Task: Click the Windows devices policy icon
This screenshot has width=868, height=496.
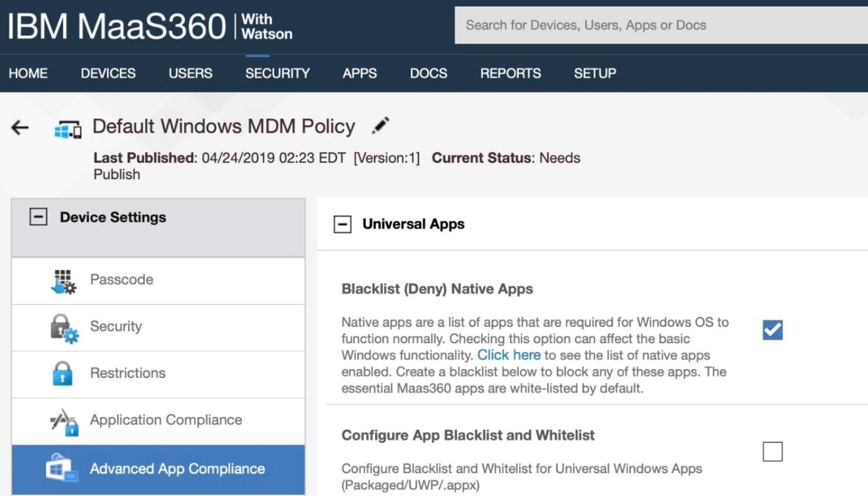Action: (68, 129)
